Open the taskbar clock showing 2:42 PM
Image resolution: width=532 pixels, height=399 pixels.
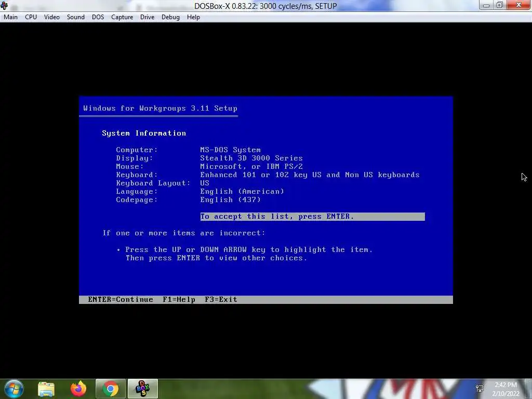coord(506,389)
